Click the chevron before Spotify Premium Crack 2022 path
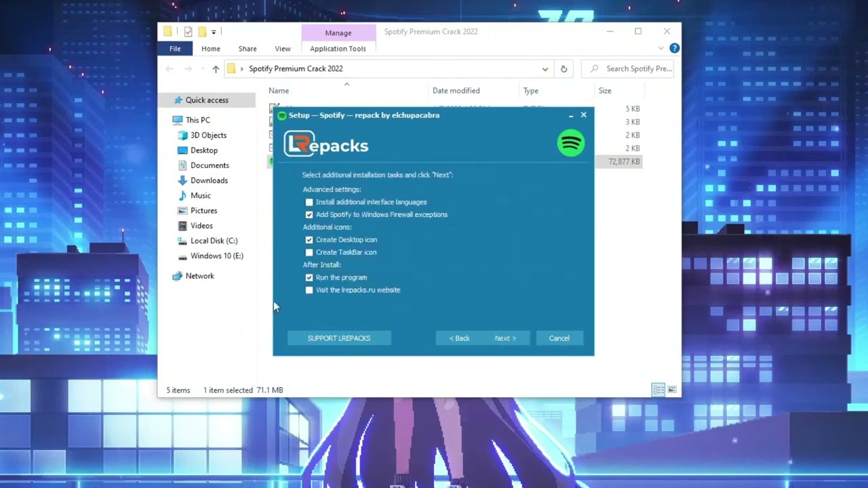This screenshot has height=488, width=868. (241, 68)
